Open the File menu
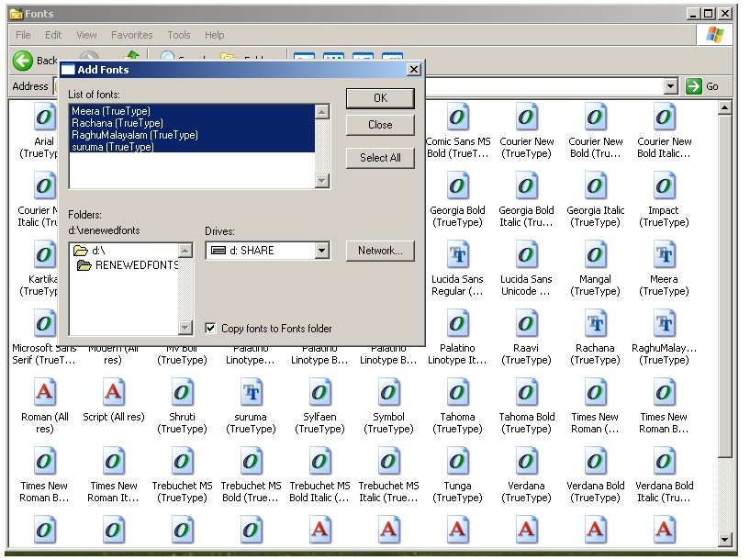This screenshot has height=560, width=750. coord(23,35)
